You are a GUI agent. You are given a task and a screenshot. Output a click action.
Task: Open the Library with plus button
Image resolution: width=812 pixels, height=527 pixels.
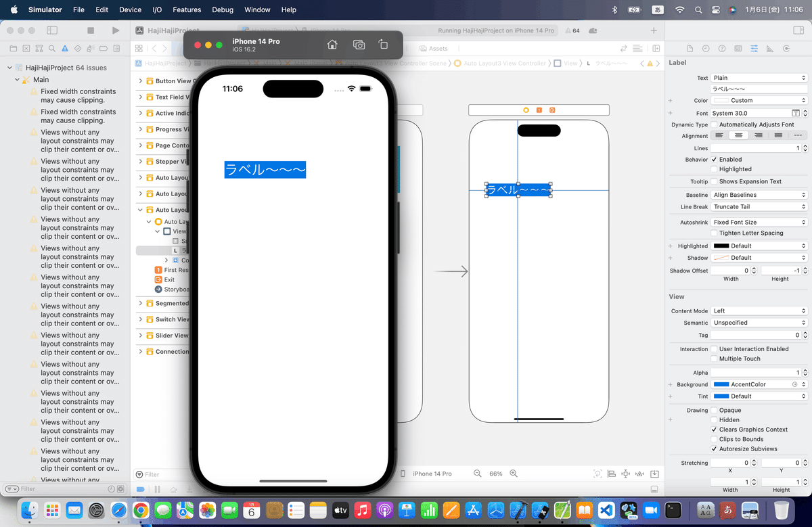653,30
